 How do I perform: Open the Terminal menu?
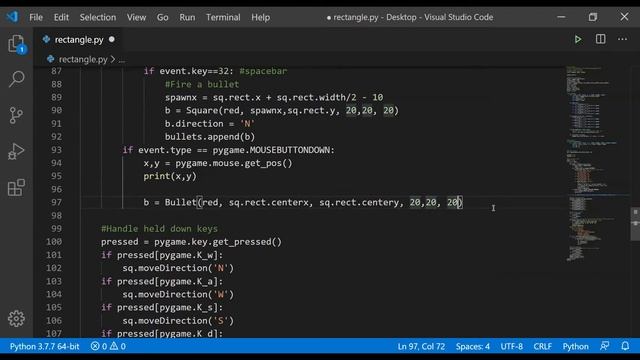click(x=223, y=18)
